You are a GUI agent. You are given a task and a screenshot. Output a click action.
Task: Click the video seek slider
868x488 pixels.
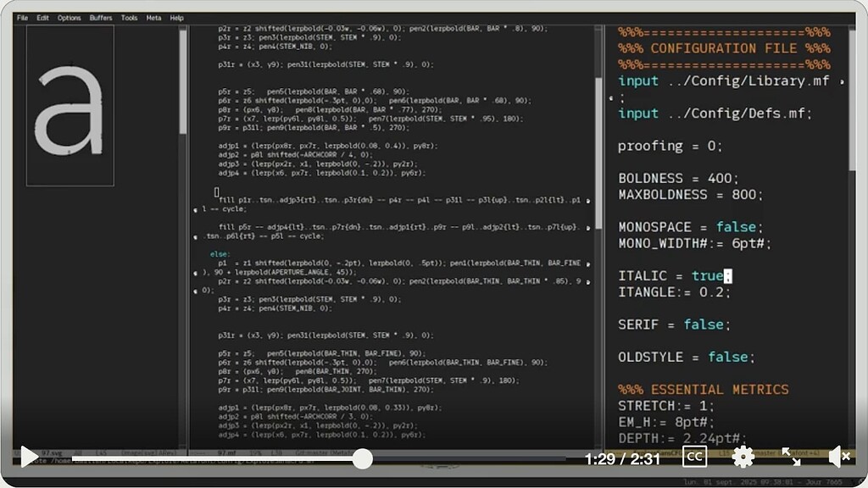(363, 458)
